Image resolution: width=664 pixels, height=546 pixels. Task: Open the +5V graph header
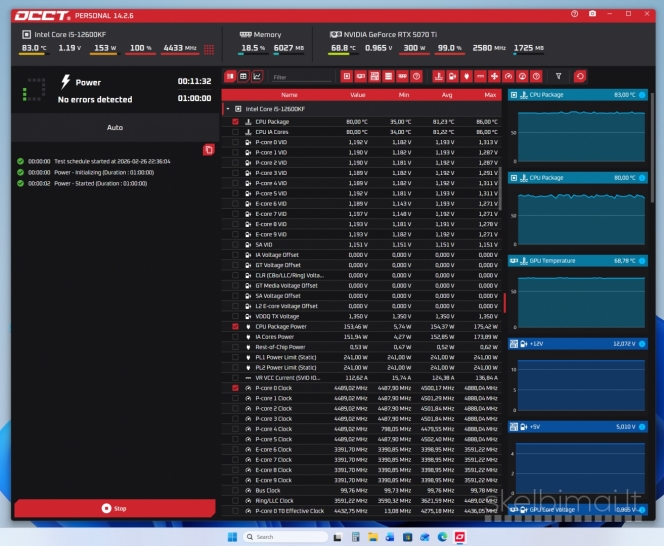point(578,427)
